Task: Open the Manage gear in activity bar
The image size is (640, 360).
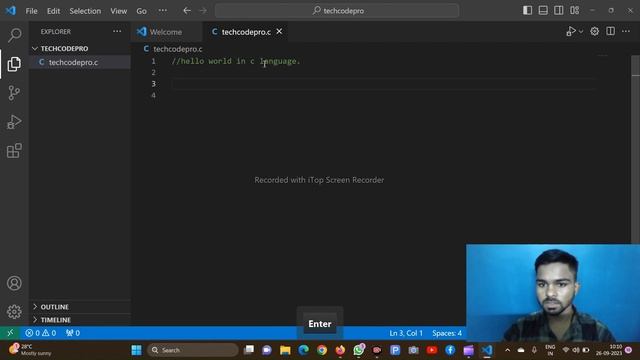Action: pos(14,311)
